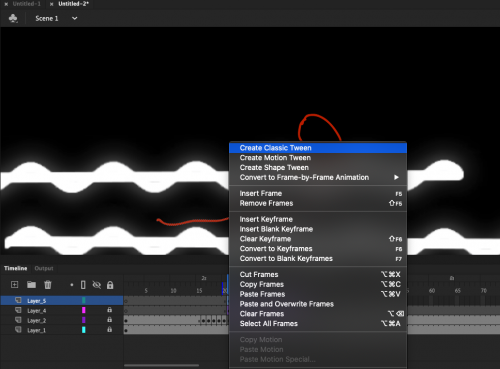Viewport: 500px width, 369px height.
Task: Click the layer type icon for Layer_5
Action: [x=18, y=300]
